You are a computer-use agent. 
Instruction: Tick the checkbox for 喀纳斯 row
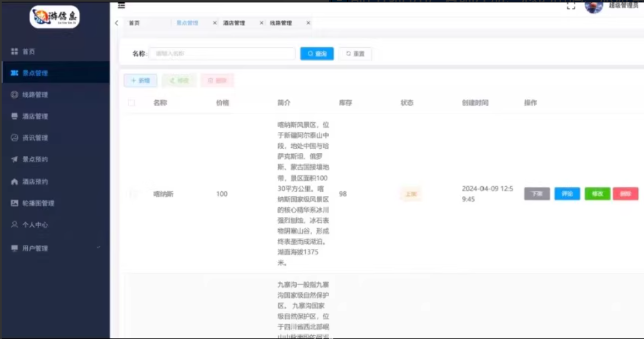[133, 194]
